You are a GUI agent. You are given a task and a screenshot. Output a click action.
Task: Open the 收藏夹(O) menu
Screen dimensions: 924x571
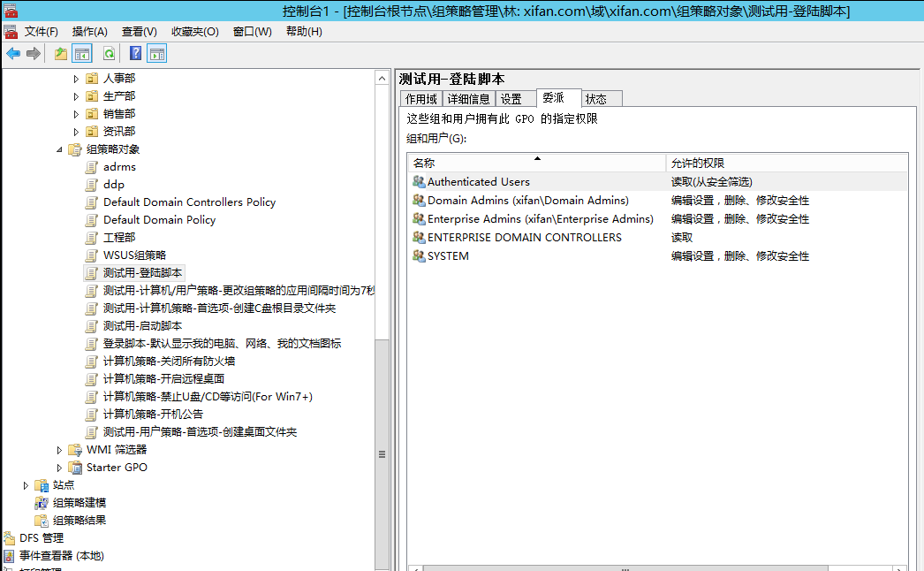pos(195,32)
